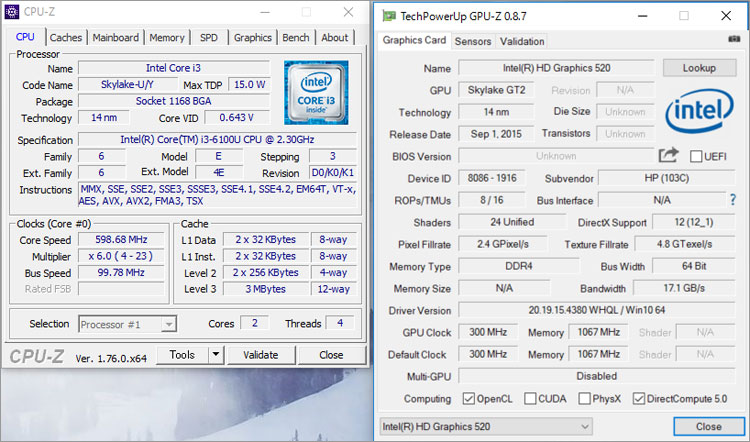Click the Driver Version value 20.19.15.4380 WHQL
Screen dimensions: 750x442
click(596, 310)
